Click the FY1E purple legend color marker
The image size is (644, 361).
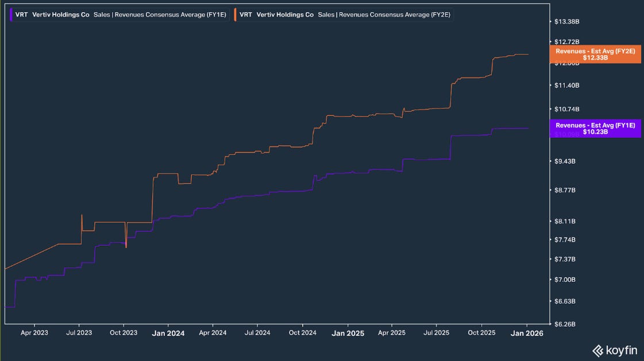pos(11,15)
